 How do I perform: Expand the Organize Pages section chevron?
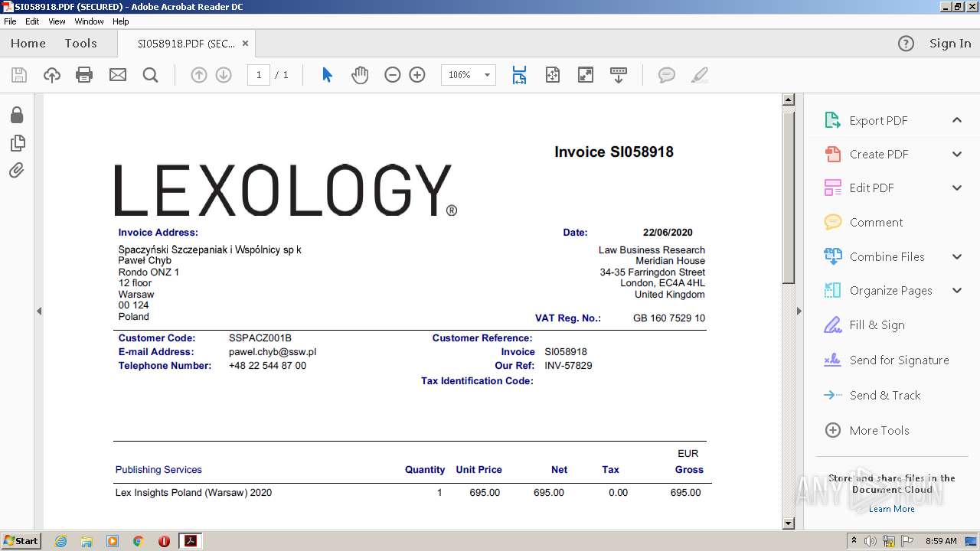coord(957,291)
